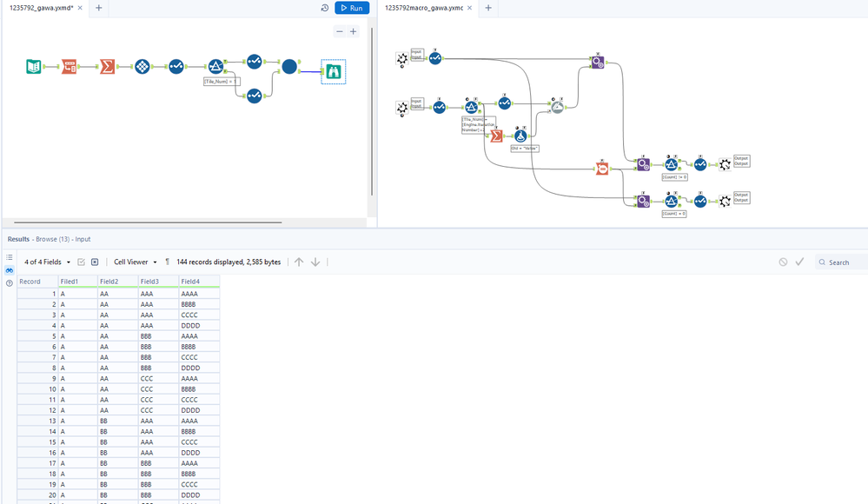Select the Summarize tool in the left workflow
This screenshot has height=504, width=868.
pos(108,66)
